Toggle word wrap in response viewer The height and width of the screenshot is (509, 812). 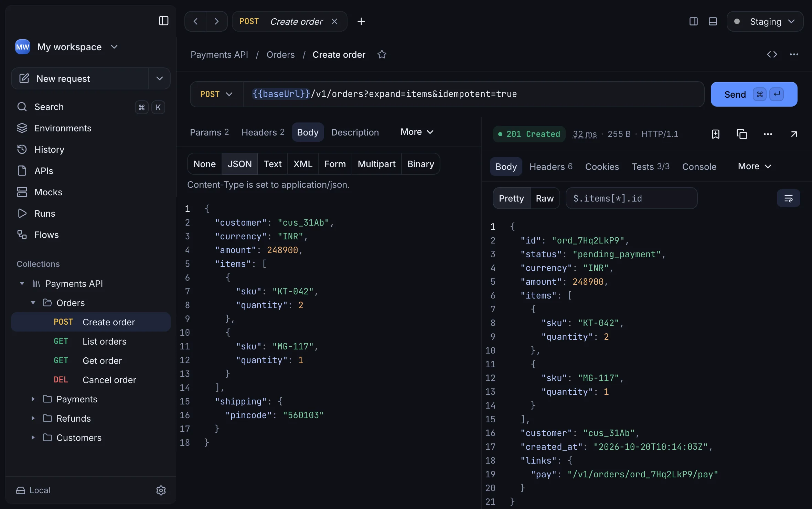point(788,198)
